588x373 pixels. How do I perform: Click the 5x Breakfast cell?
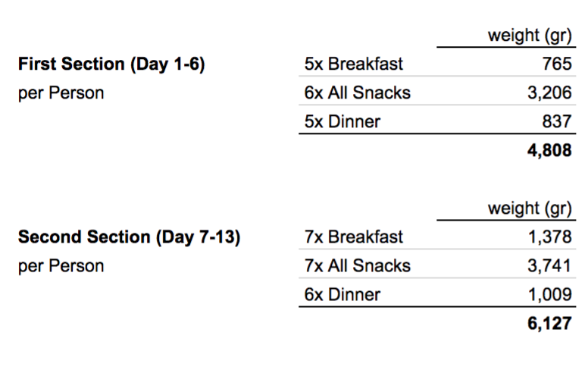(x=353, y=64)
